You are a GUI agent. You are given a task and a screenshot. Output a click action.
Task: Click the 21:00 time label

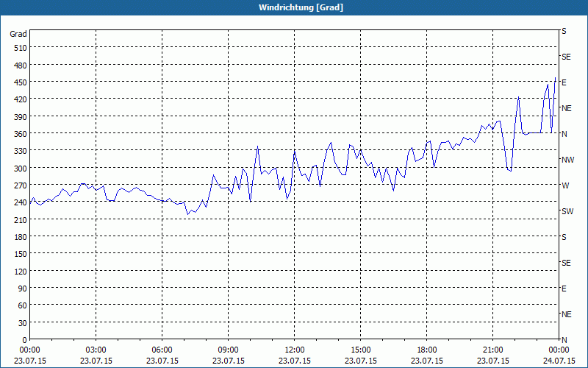492,350
